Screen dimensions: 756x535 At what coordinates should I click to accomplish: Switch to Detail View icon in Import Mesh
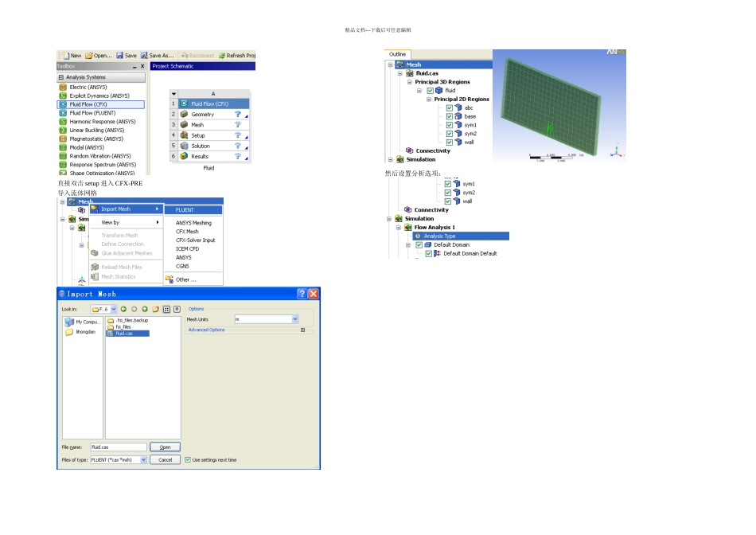pos(177,309)
